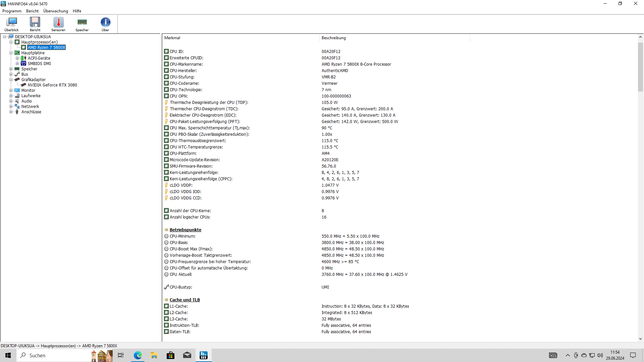Select NVIDIA GeForce RTX 3080 tree entry
This screenshot has height=362, width=644.
(x=52, y=85)
